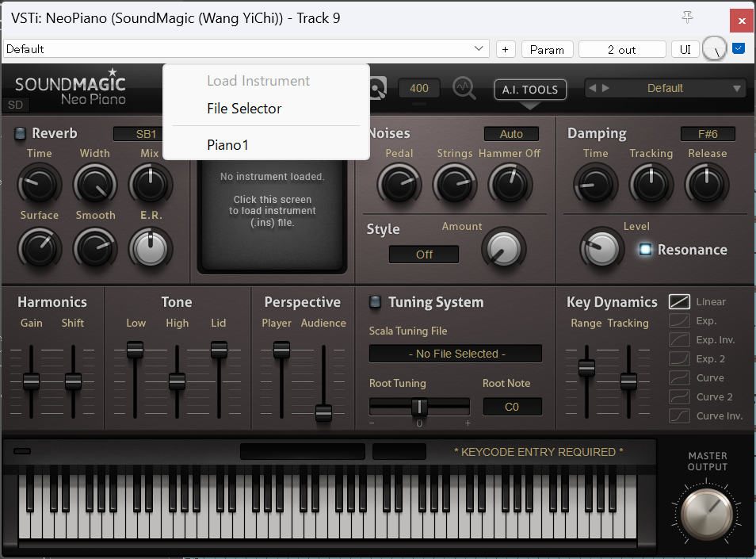Toggle the SD quality badge
This screenshot has width=756, height=559.
click(x=15, y=105)
